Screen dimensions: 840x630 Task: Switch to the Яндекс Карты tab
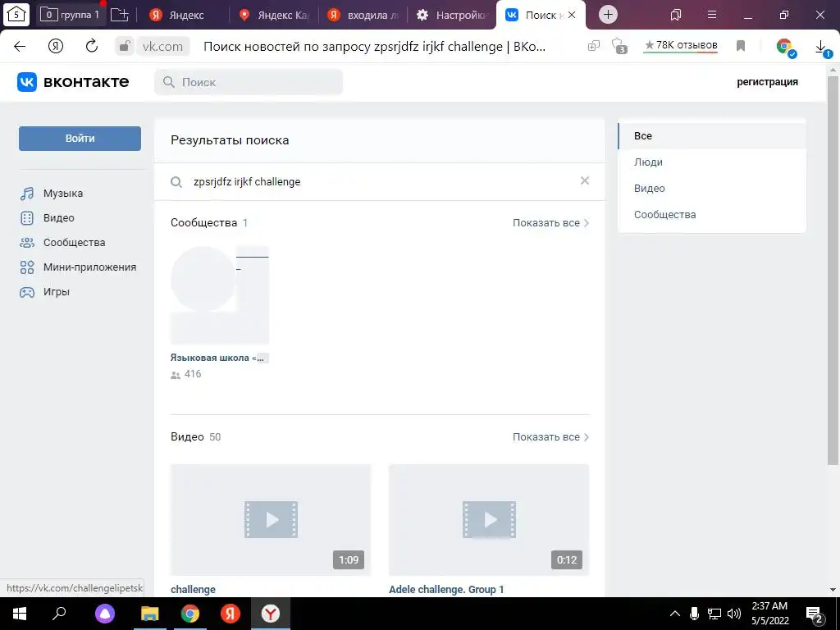275,15
